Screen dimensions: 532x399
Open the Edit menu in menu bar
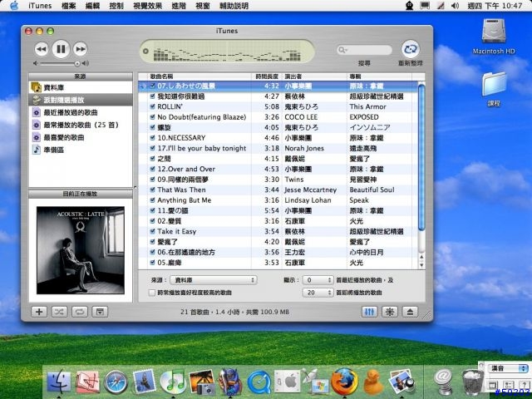point(92,6)
